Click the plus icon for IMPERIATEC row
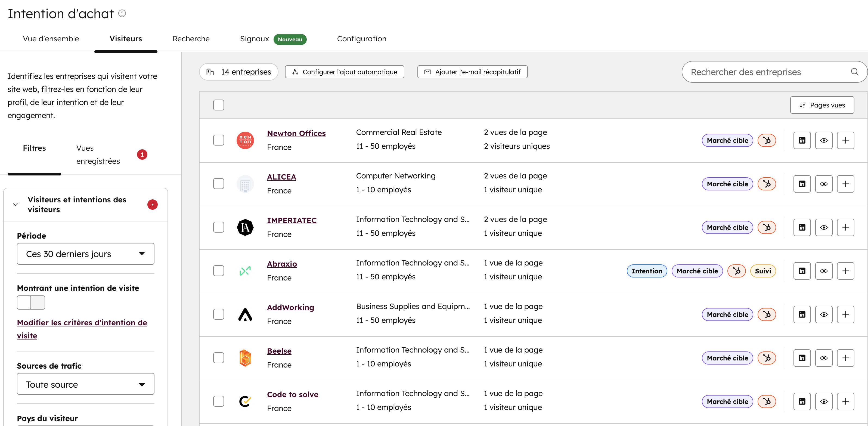Viewport: 868px width, 426px height. pos(845,227)
